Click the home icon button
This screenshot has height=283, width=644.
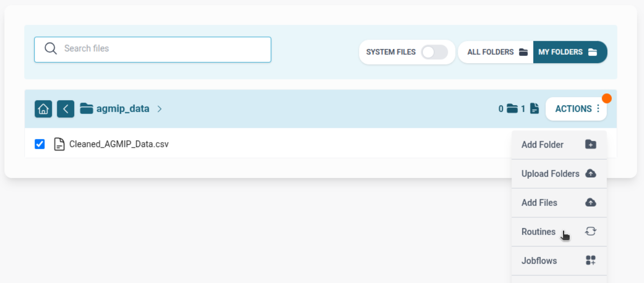click(43, 109)
